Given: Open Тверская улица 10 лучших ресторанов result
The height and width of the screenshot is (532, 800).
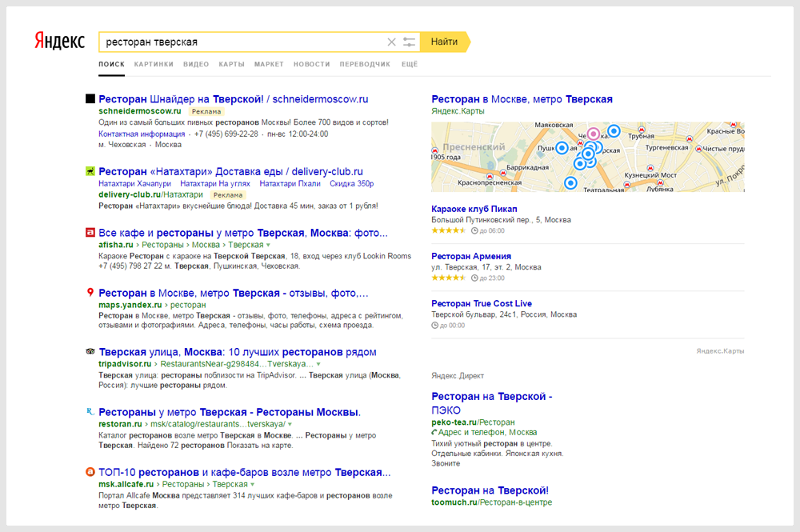Looking at the screenshot, I should [x=238, y=352].
